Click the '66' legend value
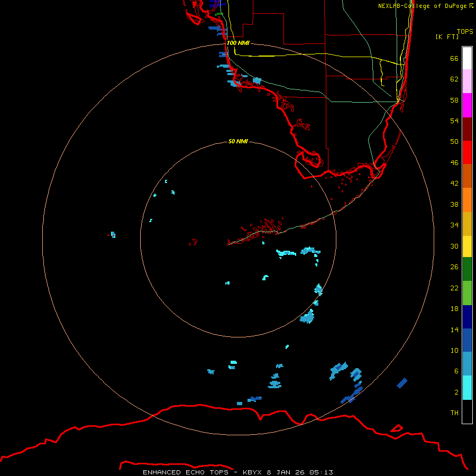Screen dimensions: 476x476 [x=454, y=59]
